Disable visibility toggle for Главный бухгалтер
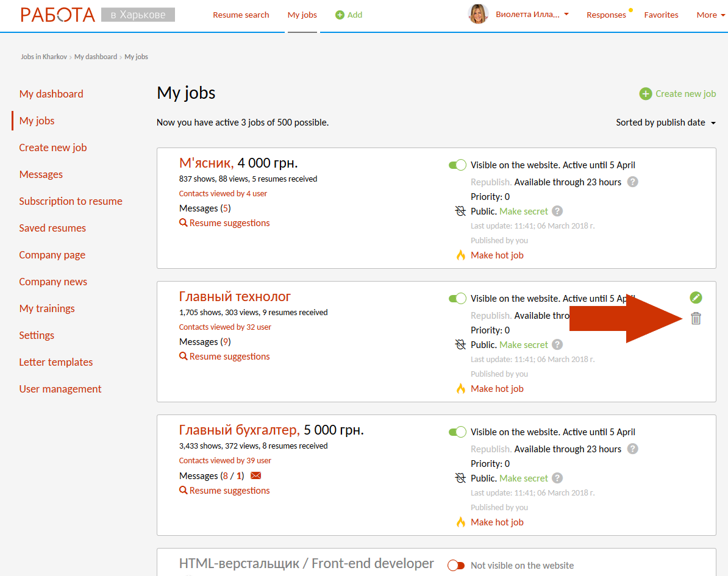This screenshot has height=576, width=728. pyautogui.click(x=457, y=432)
